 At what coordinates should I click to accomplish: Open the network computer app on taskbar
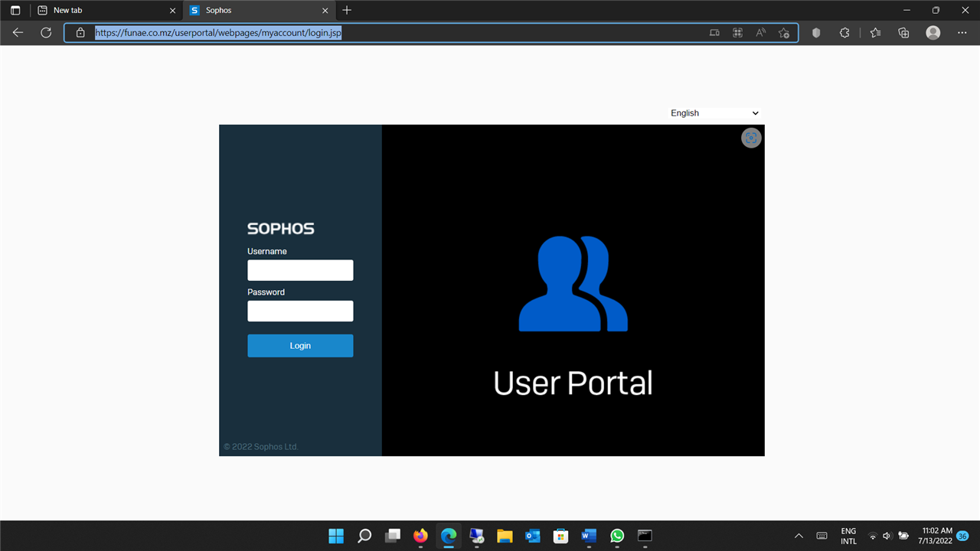point(477,536)
